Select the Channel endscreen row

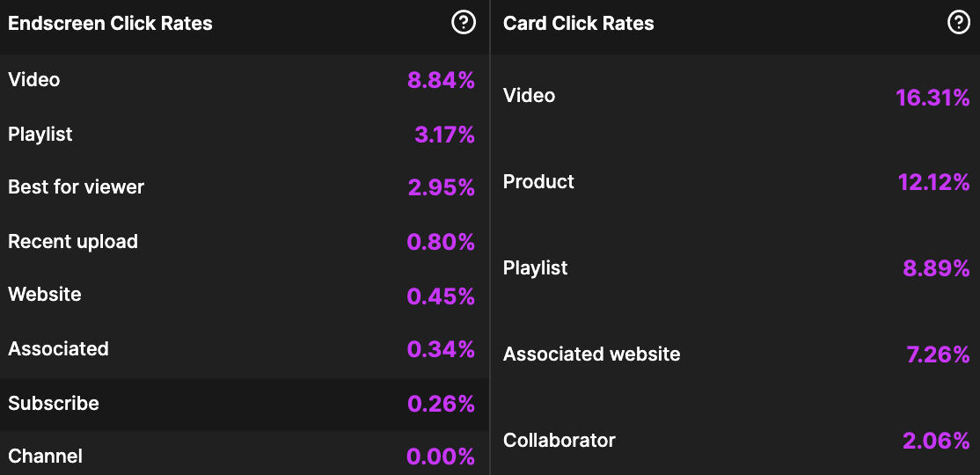pos(245,453)
